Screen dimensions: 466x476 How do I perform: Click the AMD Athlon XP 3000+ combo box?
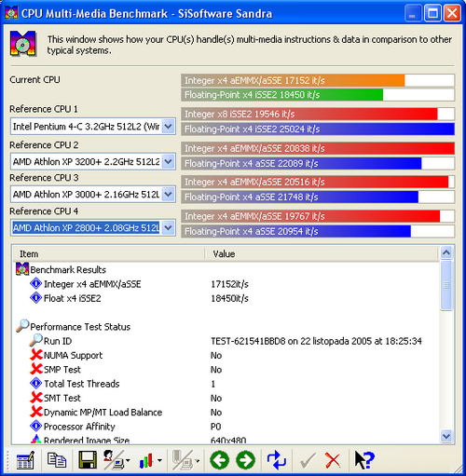[x=93, y=195]
